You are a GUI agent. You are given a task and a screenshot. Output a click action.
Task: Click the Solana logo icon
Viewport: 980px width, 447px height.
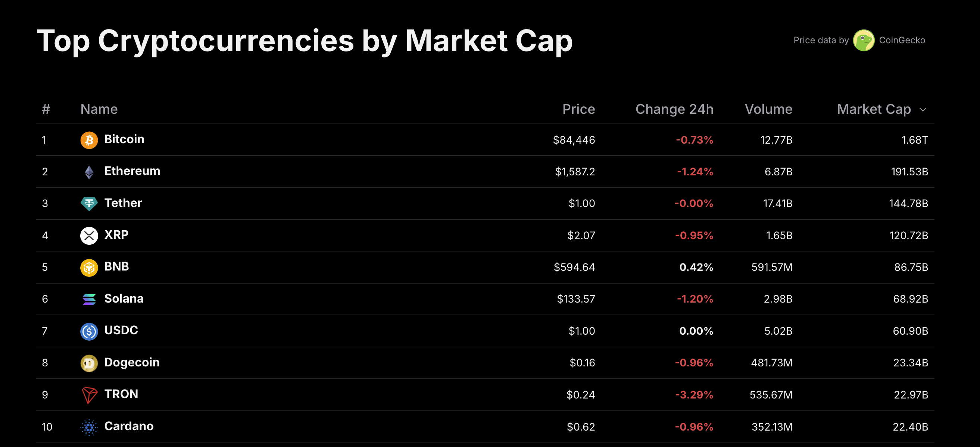click(x=89, y=299)
